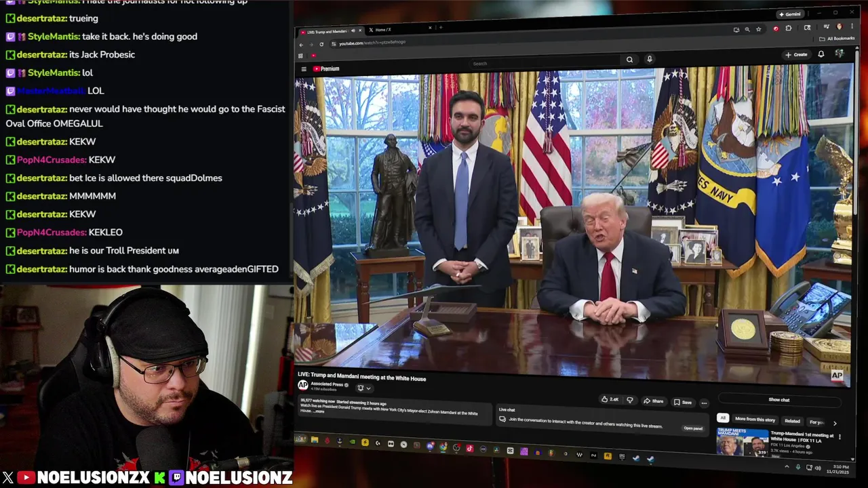Screen dimensions: 868x488
Task: Open the Chrome profile avatar
Action: click(x=840, y=26)
